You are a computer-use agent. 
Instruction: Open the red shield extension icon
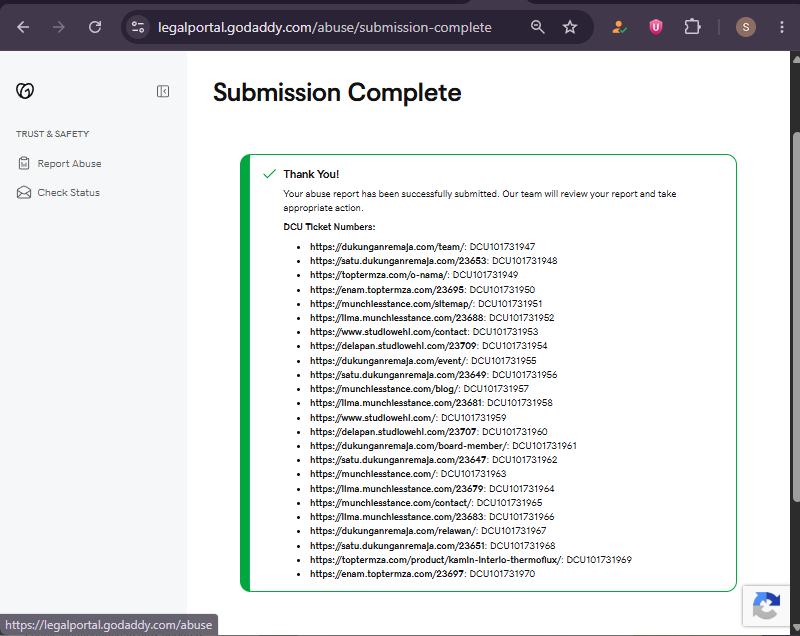pos(656,27)
